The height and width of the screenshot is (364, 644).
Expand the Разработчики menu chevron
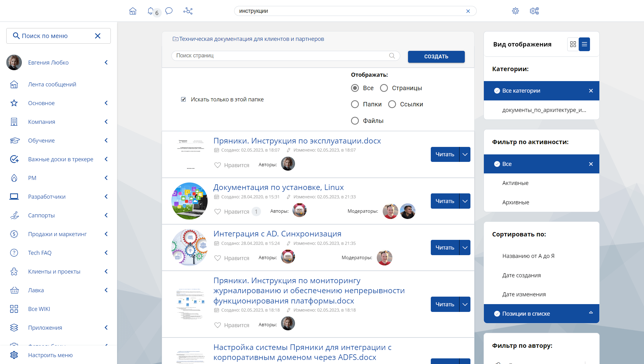coord(106,197)
